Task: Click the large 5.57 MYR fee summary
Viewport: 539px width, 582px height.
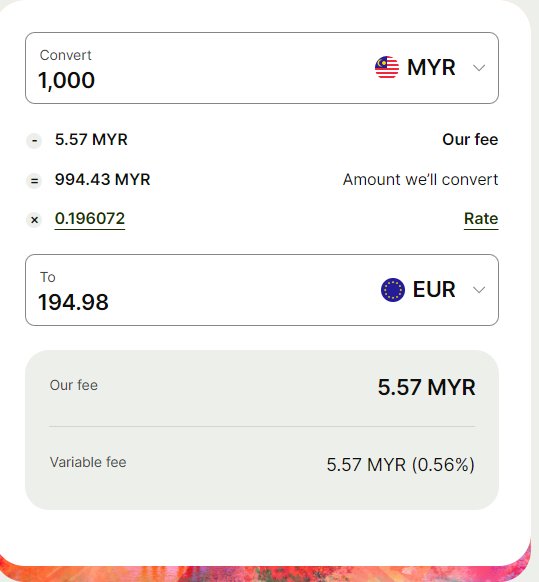Action: tap(427, 388)
